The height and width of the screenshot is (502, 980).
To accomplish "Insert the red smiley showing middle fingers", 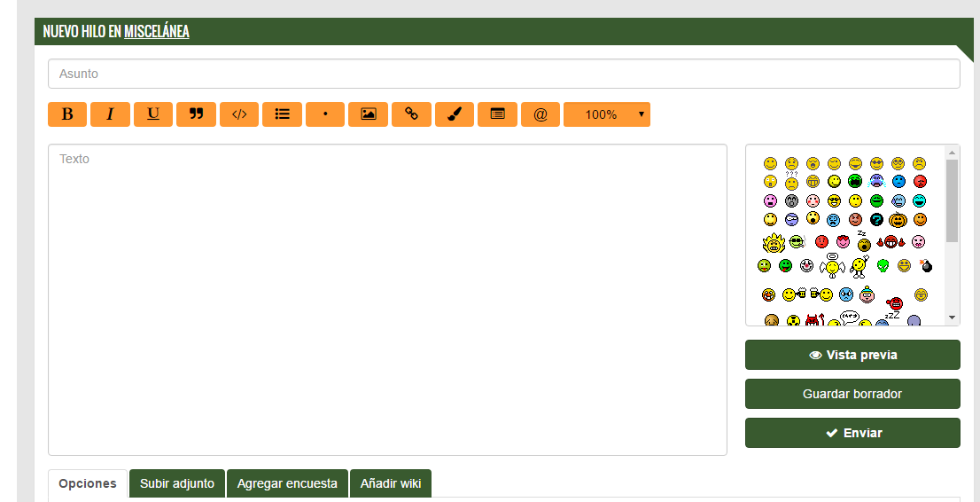I will [891, 241].
